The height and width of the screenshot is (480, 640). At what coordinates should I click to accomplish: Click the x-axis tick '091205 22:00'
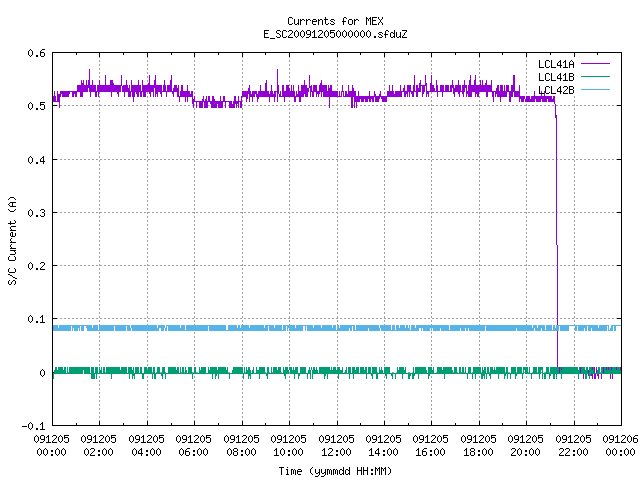[573, 446]
